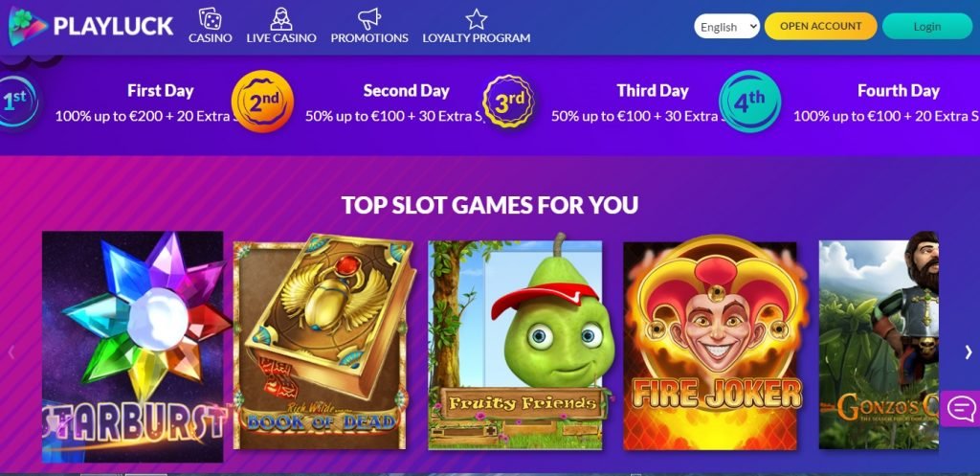Screen dimensions: 980x476
Task: Open the Starburst slot game
Action: tap(132, 347)
